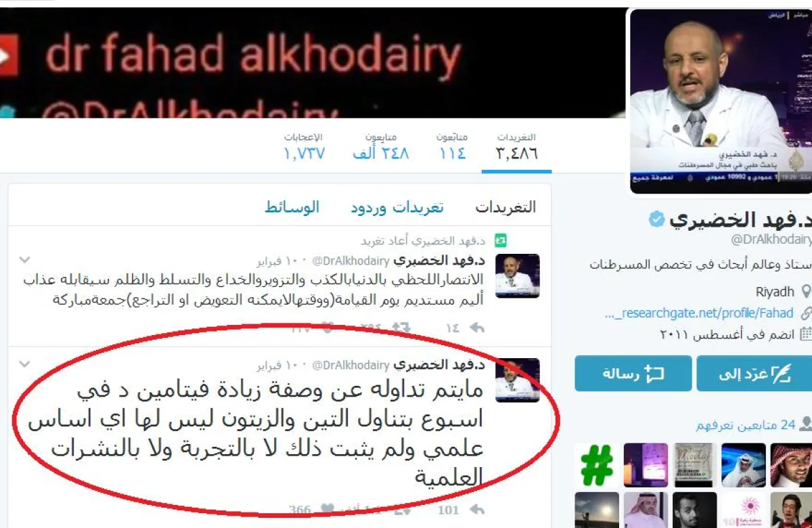This screenshot has width=812, height=528.
Task: Click the green hashtag follower avatar
Action: point(596,465)
